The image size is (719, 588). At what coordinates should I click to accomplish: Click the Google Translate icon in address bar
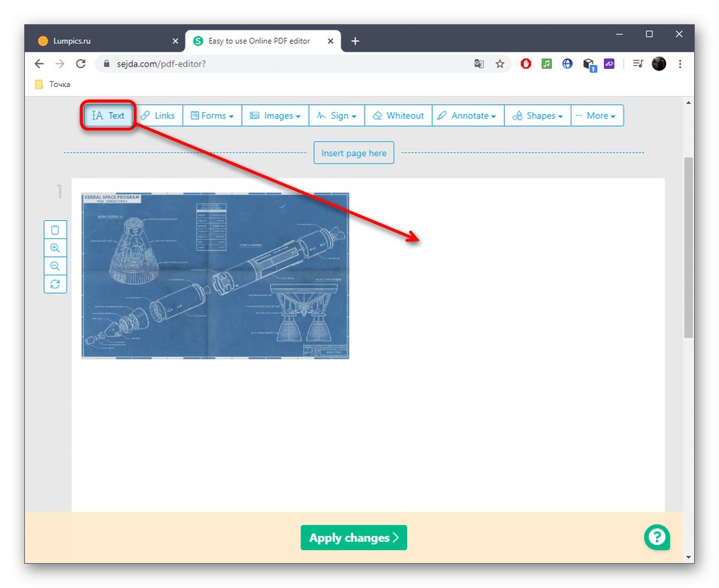(479, 64)
